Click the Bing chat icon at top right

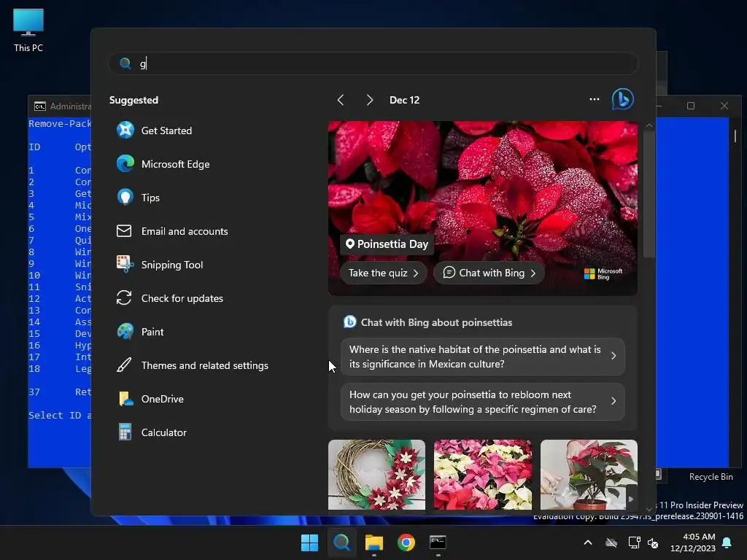click(x=623, y=99)
